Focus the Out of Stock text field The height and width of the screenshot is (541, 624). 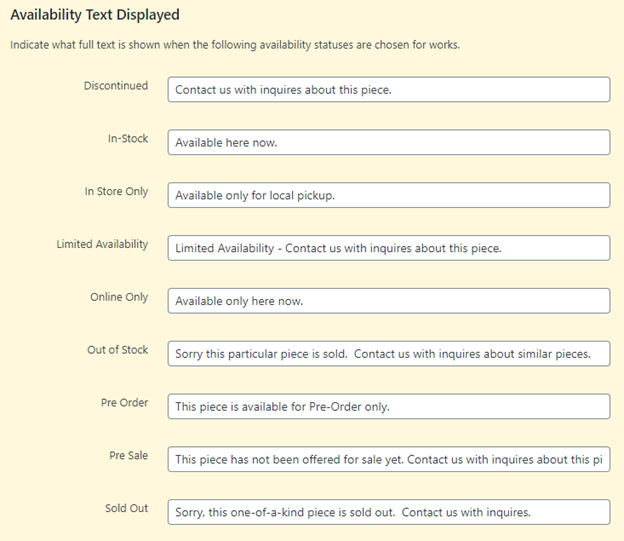[x=388, y=354]
